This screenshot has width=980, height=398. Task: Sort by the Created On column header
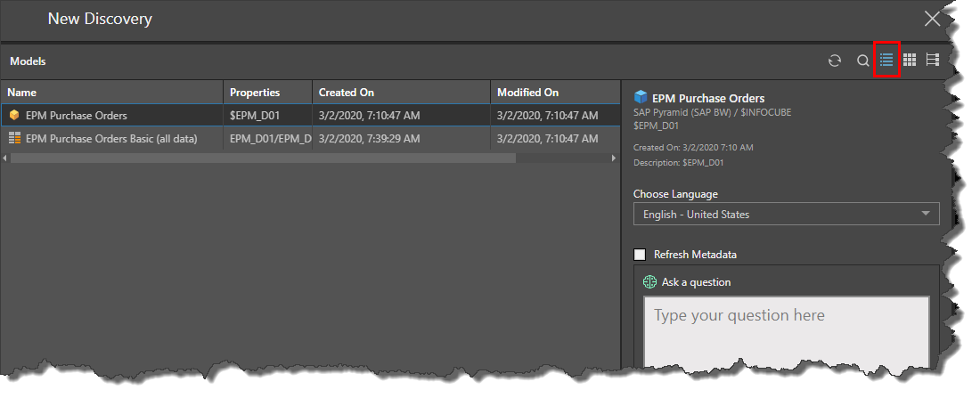click(x=401, y=93)
